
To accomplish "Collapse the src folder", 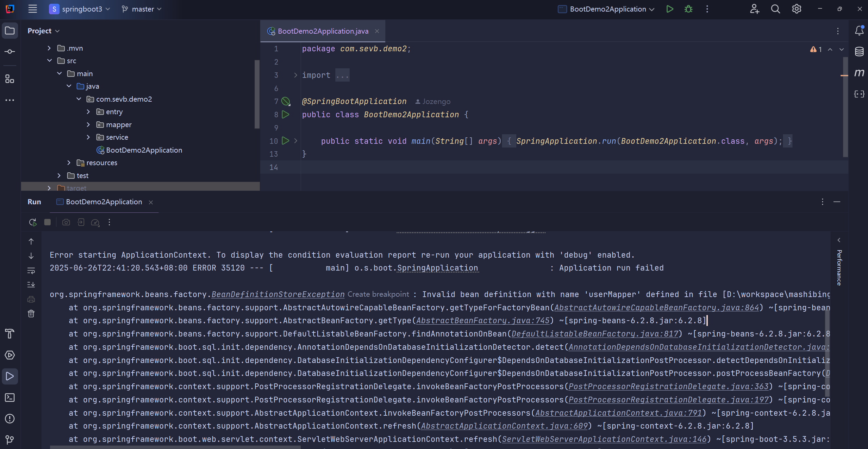I will click(x=49, y=61).
